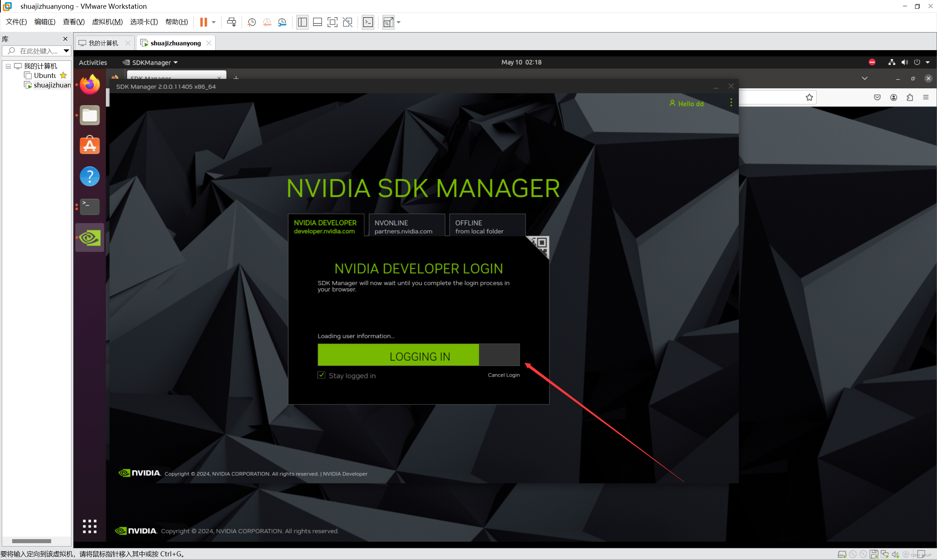Image resolution: width=937 pixels, height=560 pixels.
Task: Open the three-dot options menu beside Hello dd
Action: coord(731,102)
